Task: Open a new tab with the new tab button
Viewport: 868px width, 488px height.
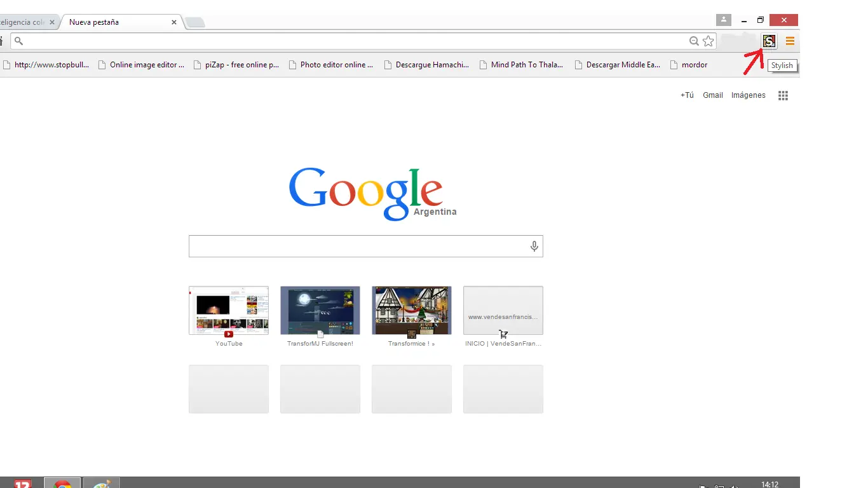Action: tap(195, 23)
